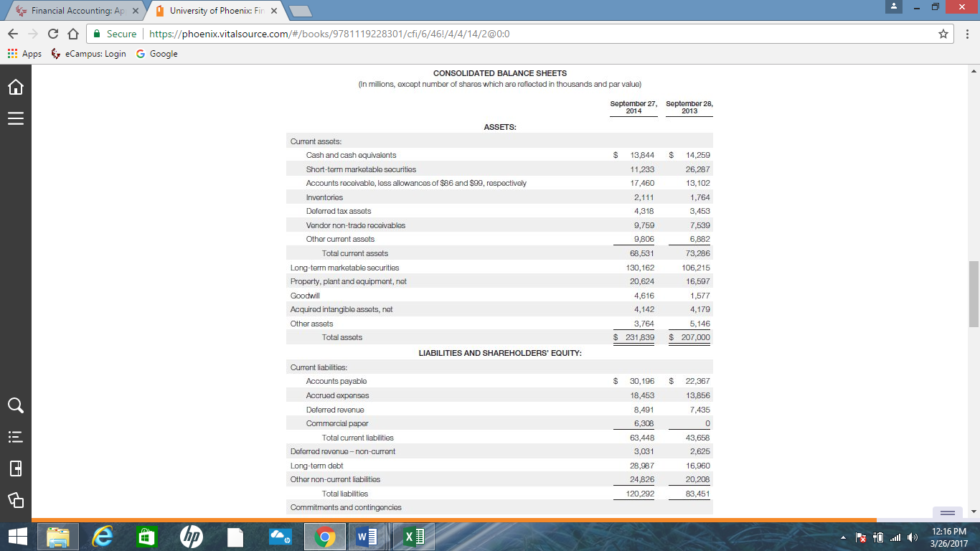Image resolution: width=980 pixels, height=551 pixels.
Task: Click inside the browser address bar
Action: point(430,33)
